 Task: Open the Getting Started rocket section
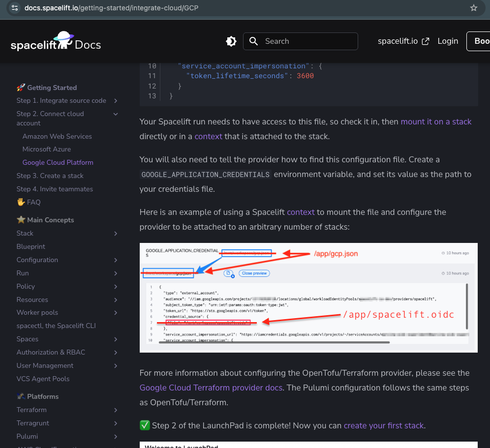pyautogui.click(x=47, y=88)
